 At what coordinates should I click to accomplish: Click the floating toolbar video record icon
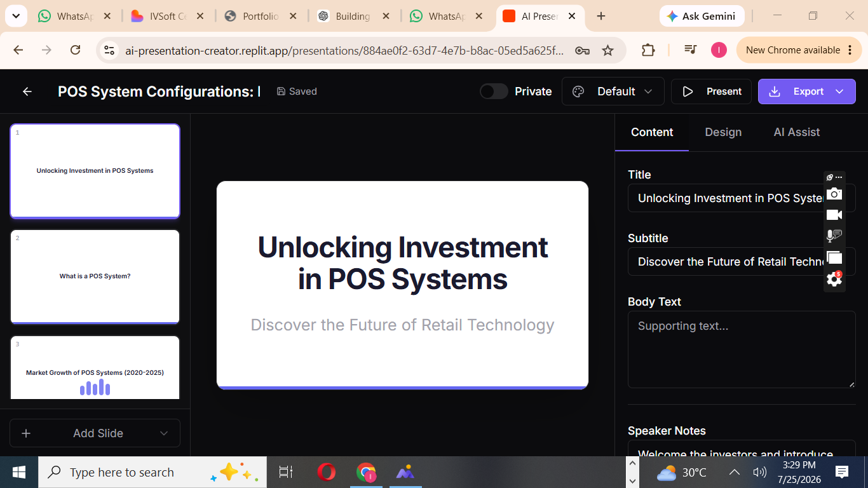(x=834, y=215)
